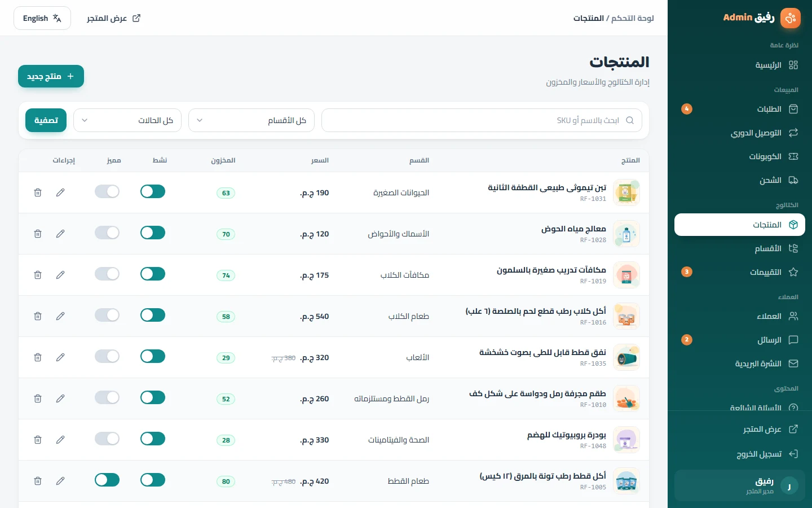Remove product RF-1048 using trash icon
812x508 pixels.
pyautogui.click(x=38, y=440)
